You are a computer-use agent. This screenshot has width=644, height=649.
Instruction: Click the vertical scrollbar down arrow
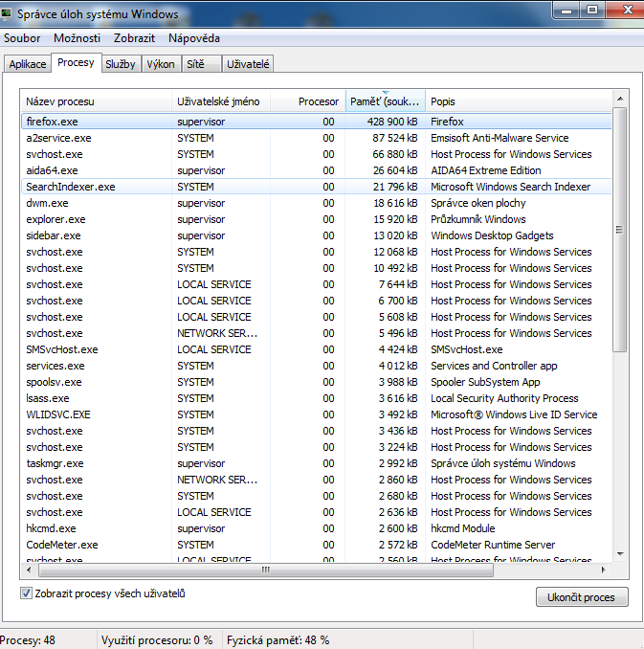click(620, 554)
